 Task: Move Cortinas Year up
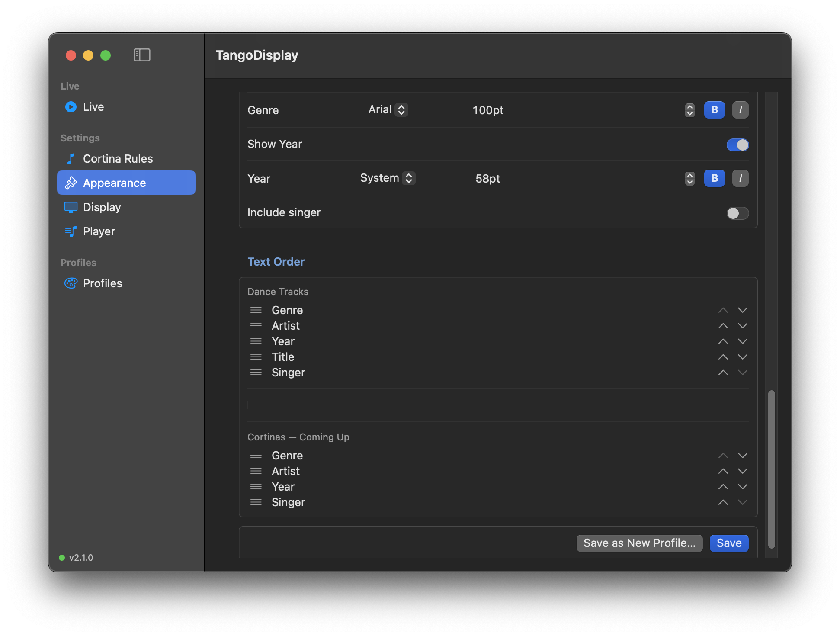723,487
